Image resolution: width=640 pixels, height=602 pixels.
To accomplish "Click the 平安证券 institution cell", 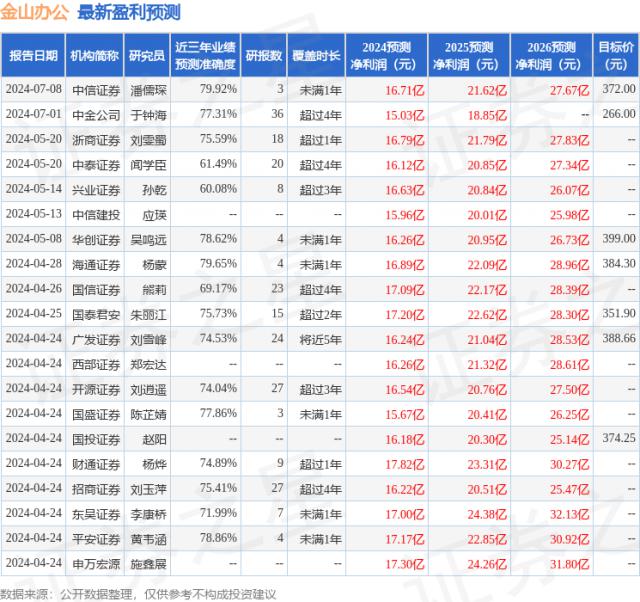I will [96, 539].
